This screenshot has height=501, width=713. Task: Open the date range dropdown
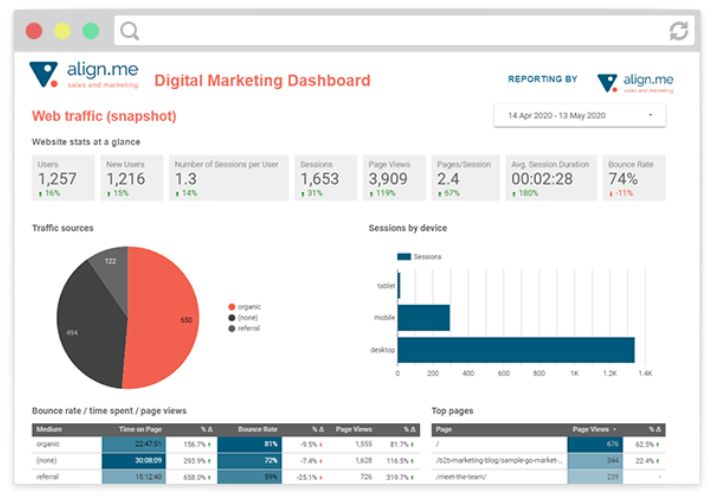[x=579, y=115]
